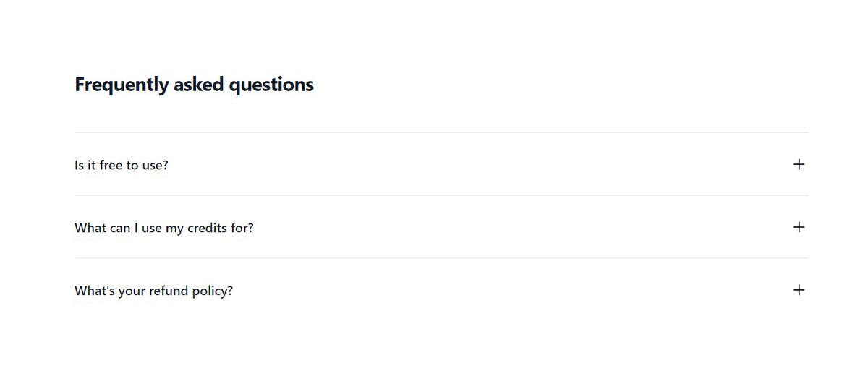Screen dimensions: 868x379
Task: Expand "What can I use my credits for?"
Action: (x=164, y=228)
